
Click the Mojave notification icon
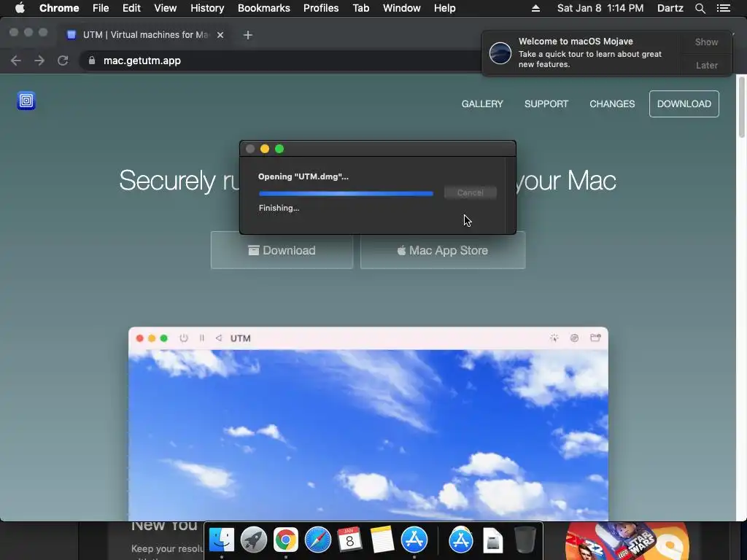click(500, 52)
